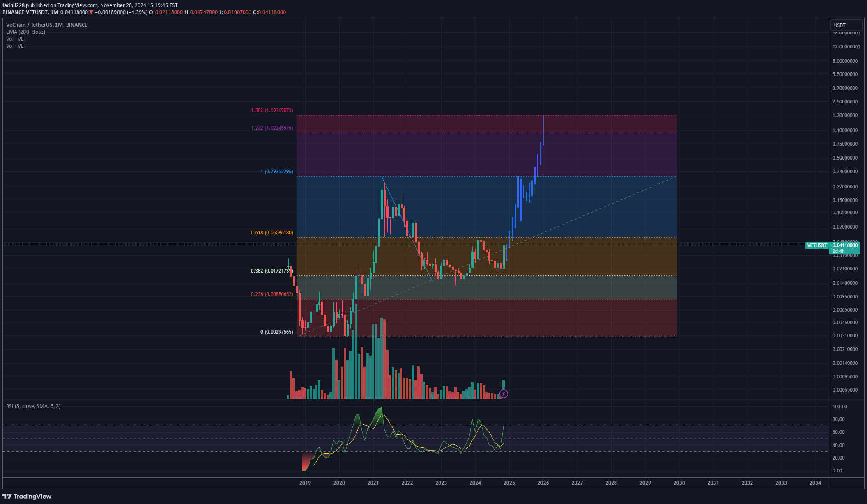This screenshot has width=867, height=504.
Task: Click the 1.382 (1.69369073) Fibonacci level label
Action: 272,110
